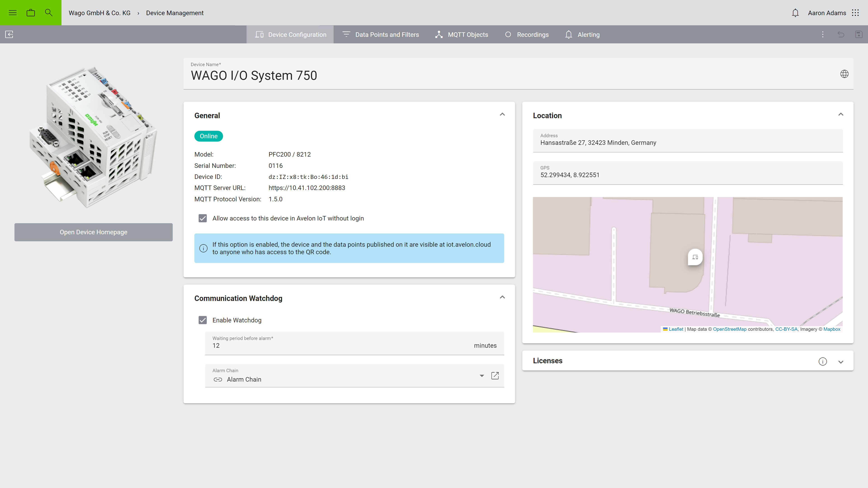868x488 pixels.
Task: Open the three-dot more options menu
Action: pos(823,34)
